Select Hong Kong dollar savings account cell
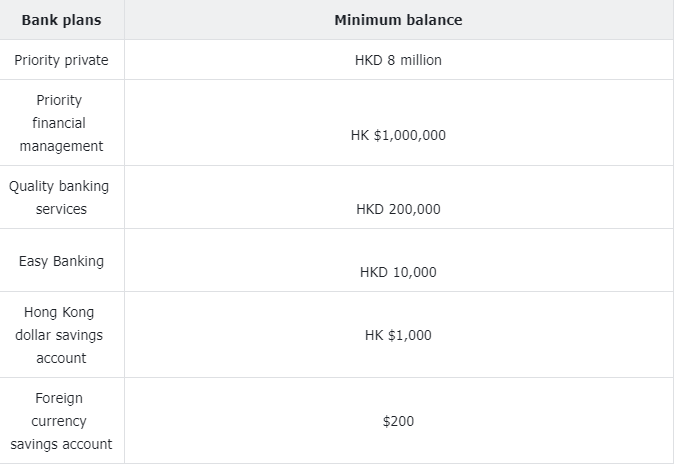 coord(62,335)
